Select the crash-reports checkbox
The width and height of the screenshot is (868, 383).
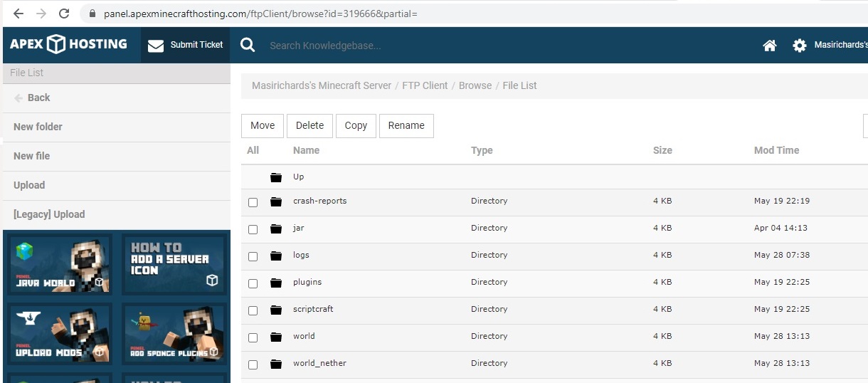pyautogui.click(x=253, y=202)
